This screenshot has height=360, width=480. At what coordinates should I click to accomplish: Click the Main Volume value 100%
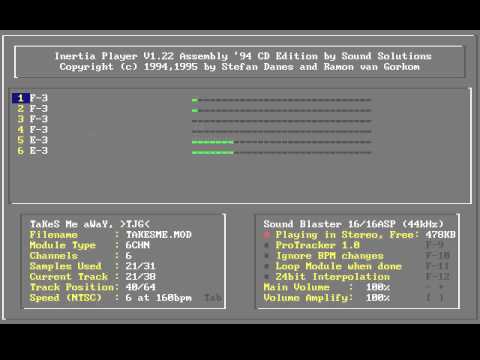pos(378,287)
